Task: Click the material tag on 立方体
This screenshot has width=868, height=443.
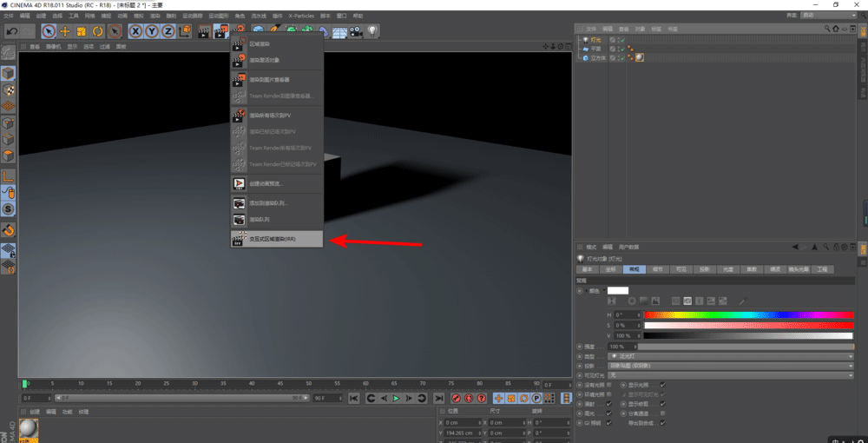Action: [x=640, y=57]
